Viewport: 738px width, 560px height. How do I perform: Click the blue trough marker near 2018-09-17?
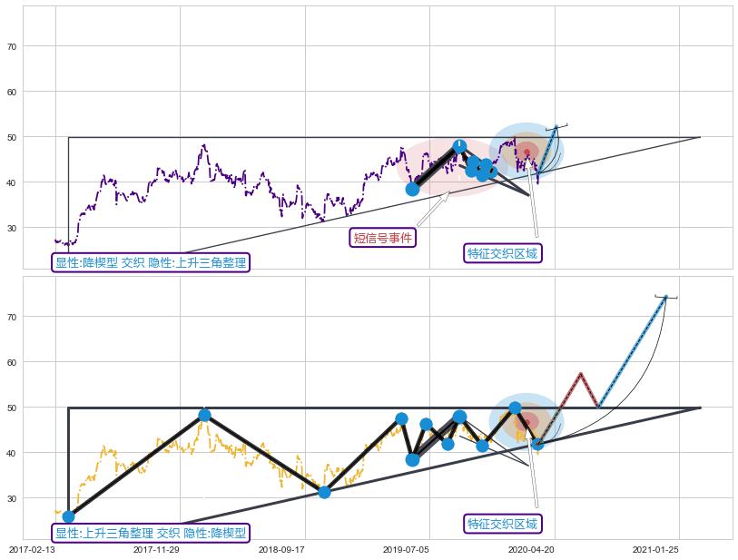324,492
